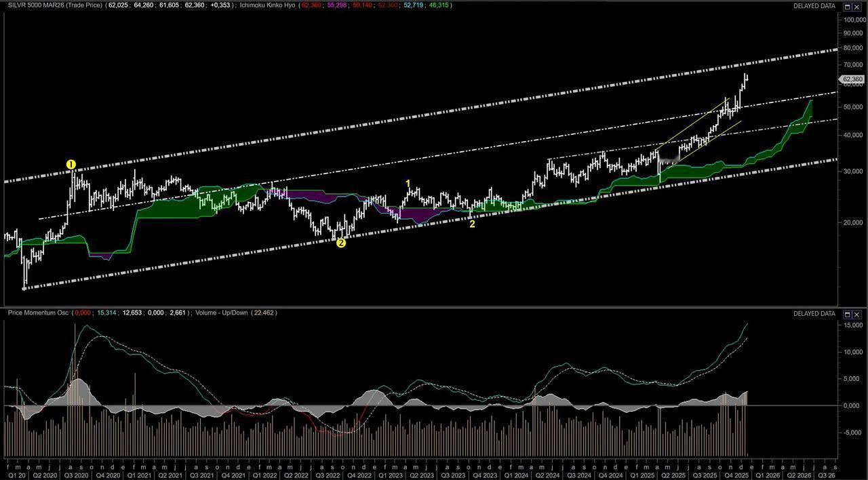Click the DELAYED DATA notice in price pane

(x=814, y=6)
